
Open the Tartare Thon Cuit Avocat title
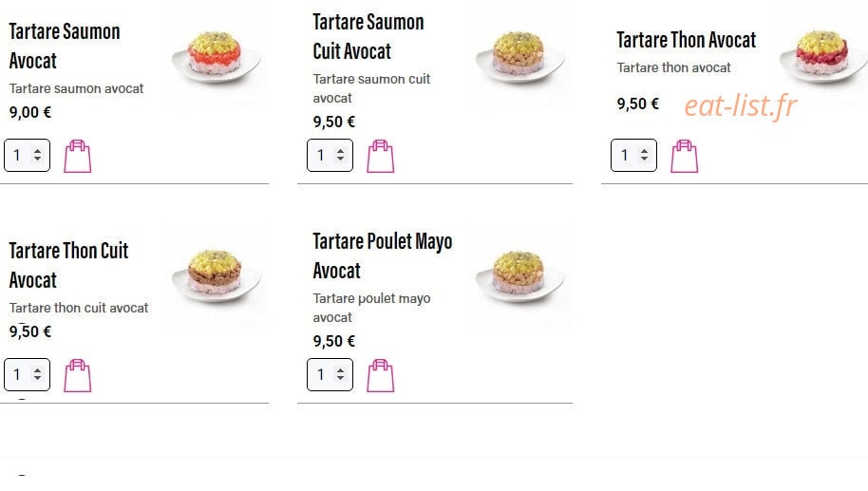pos(68,265)
